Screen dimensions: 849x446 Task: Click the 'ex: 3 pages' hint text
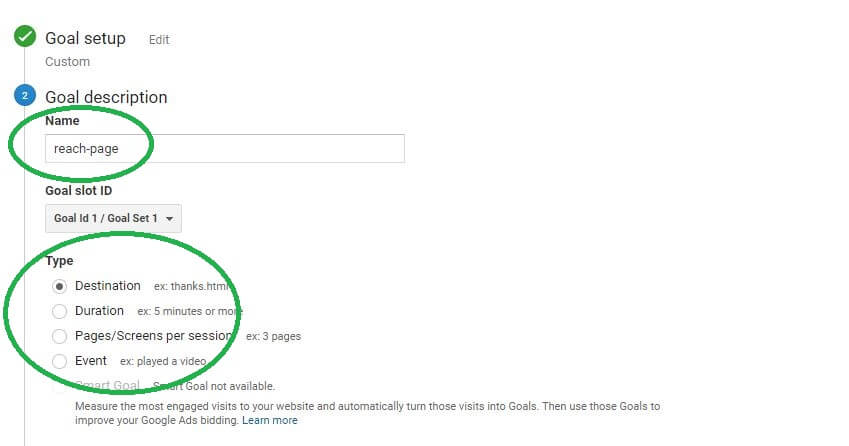click(273, 336)
